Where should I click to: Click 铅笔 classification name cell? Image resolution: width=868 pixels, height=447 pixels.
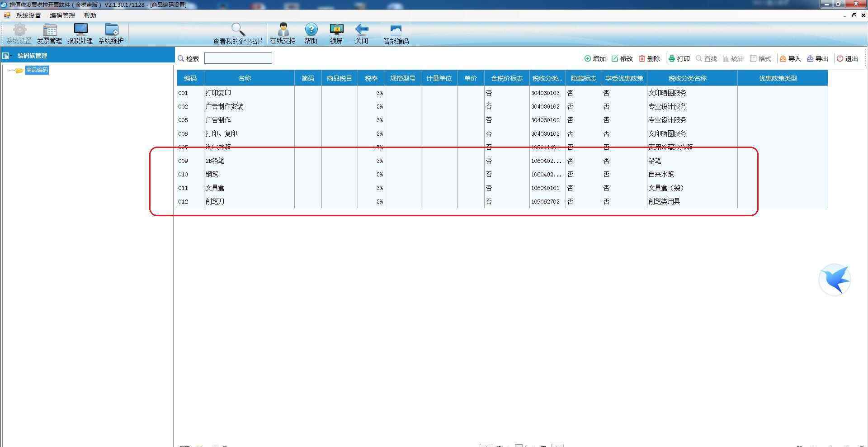(692, 161)
